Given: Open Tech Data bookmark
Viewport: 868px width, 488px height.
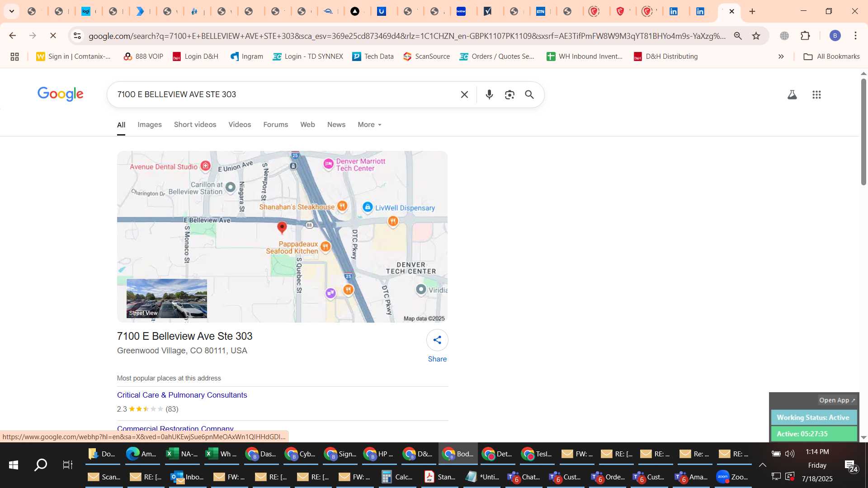Looking at the screenshot, I should pyautogui.click(x=373, y=56).
